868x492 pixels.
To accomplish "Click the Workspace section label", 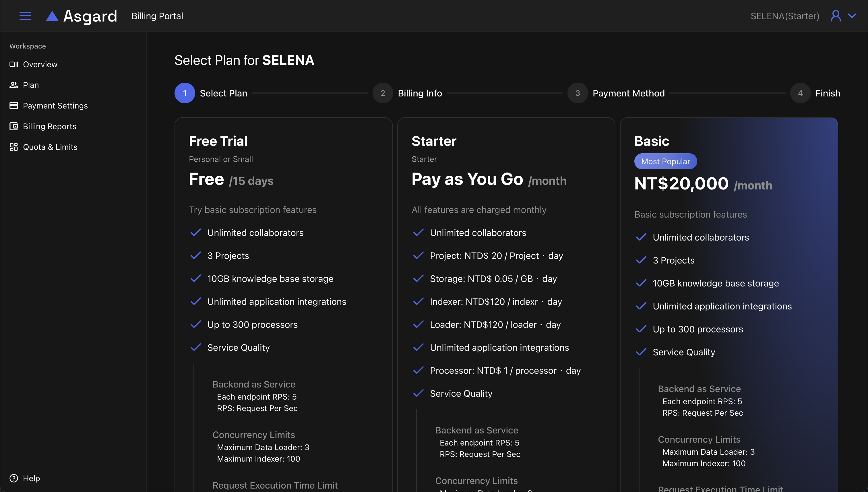I will click(27, 46).
